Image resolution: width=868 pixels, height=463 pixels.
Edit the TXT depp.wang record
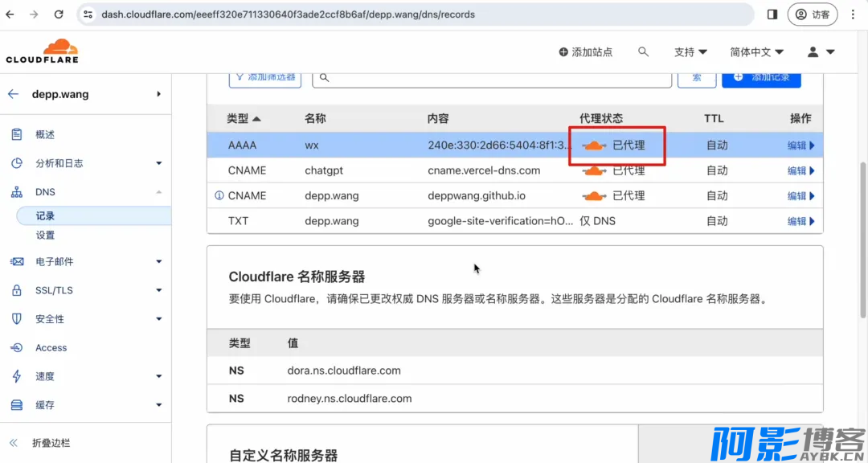coord(801,221)
